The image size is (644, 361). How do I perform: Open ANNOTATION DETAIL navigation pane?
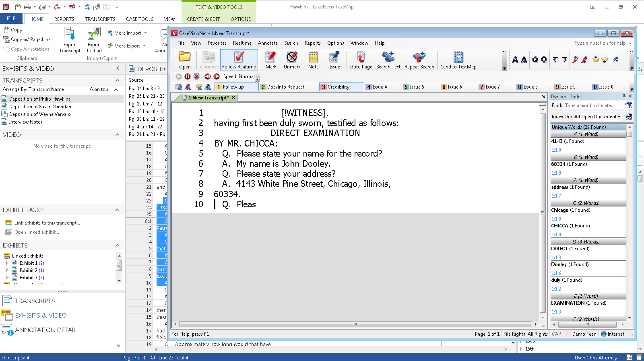point(39,330)
